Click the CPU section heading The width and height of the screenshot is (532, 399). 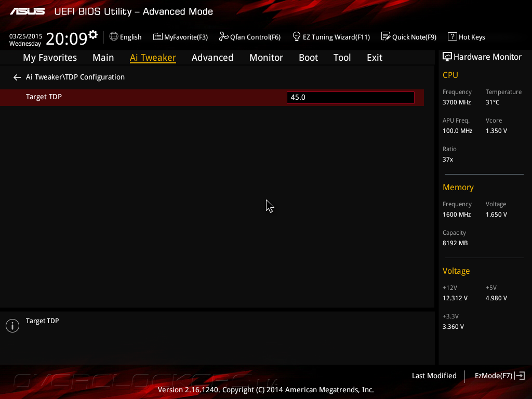450,75
